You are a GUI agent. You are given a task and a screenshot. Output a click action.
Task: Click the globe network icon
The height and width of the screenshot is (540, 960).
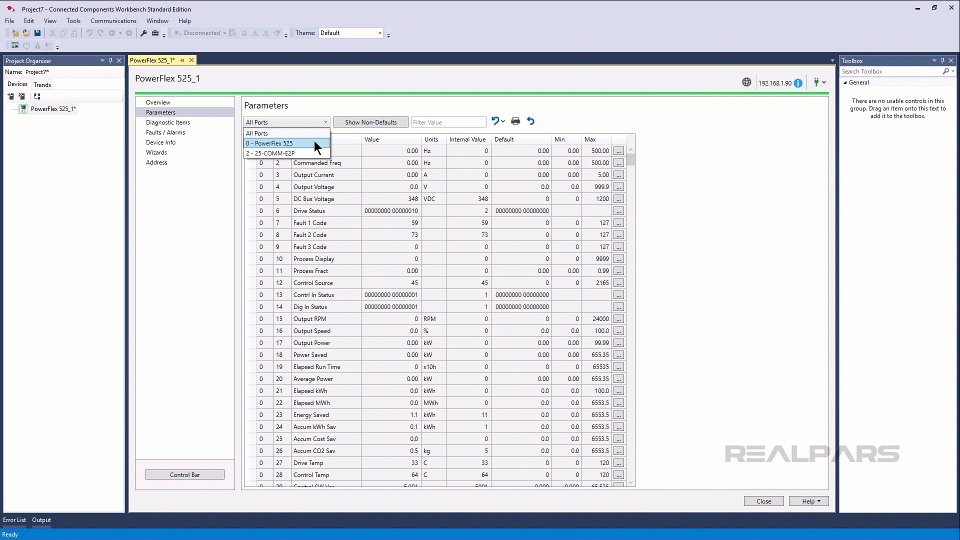click(x=746, y=82)
